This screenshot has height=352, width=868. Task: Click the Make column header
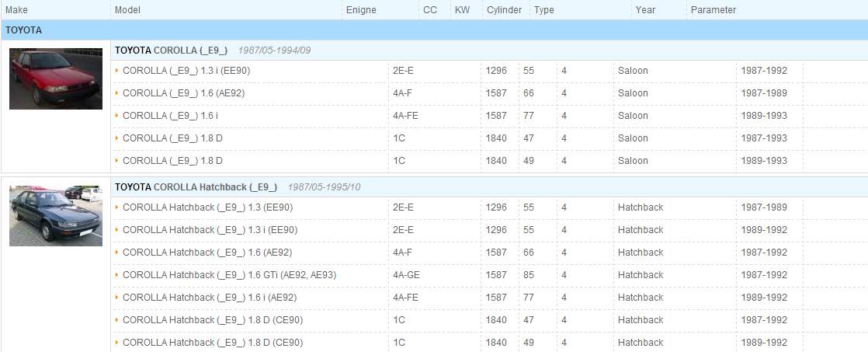pos(16,10)
